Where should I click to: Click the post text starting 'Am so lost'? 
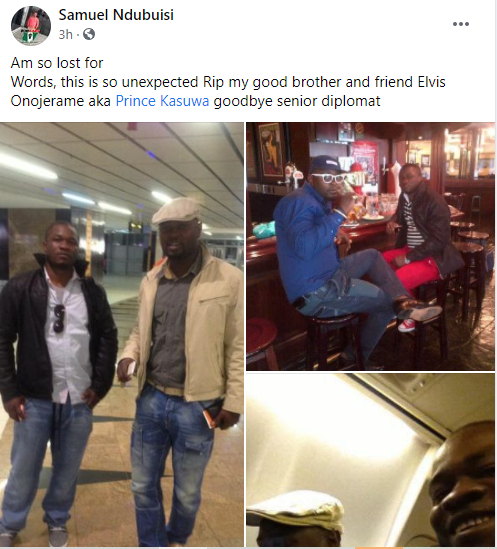coord(228,82)
